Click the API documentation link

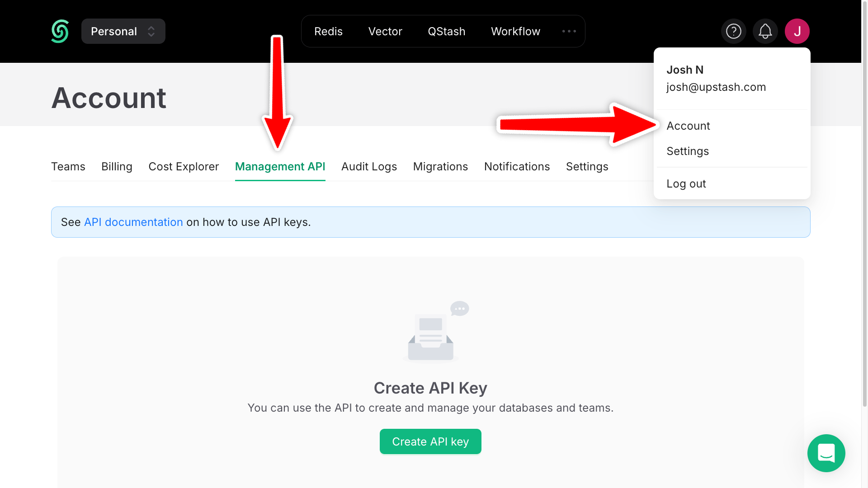(133, 222)
